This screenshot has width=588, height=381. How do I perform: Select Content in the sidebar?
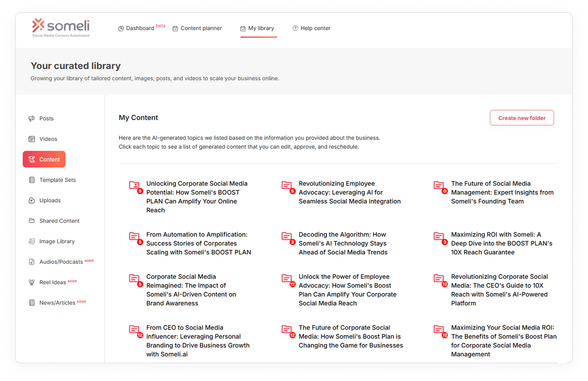click(44, 159)
